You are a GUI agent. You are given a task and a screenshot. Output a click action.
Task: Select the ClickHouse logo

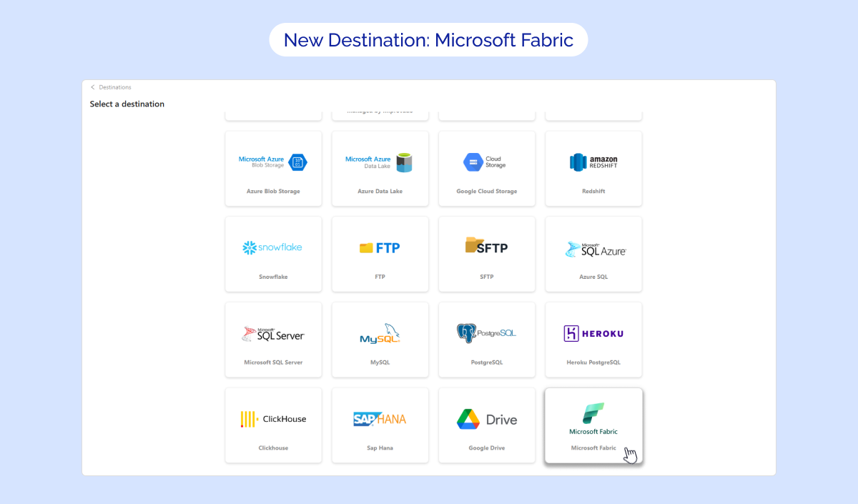[x=273, y=419]
